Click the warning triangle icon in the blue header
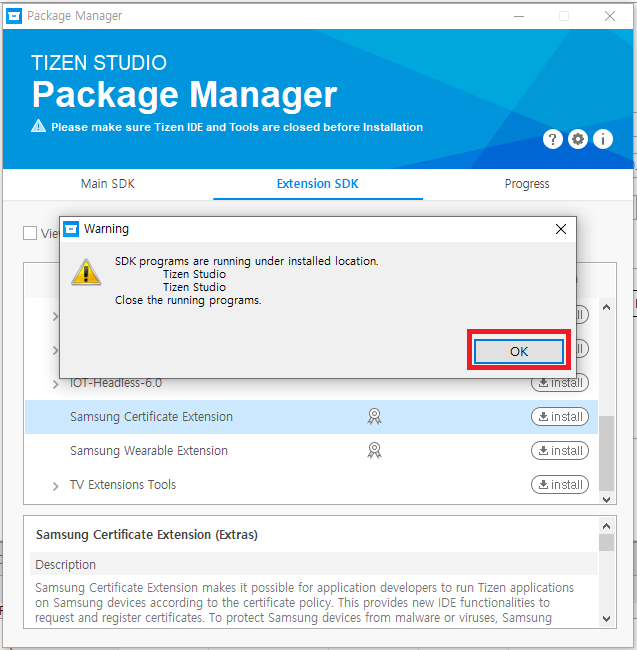The height and width of the screenshot is (650, 637). click(x=39, y=126)
